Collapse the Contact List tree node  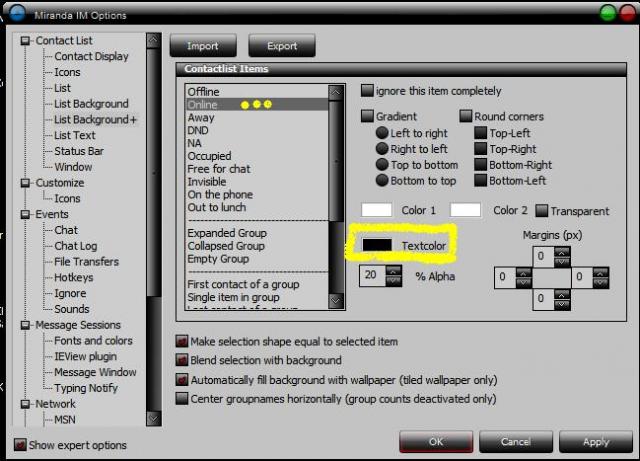[x=25, y=40]
